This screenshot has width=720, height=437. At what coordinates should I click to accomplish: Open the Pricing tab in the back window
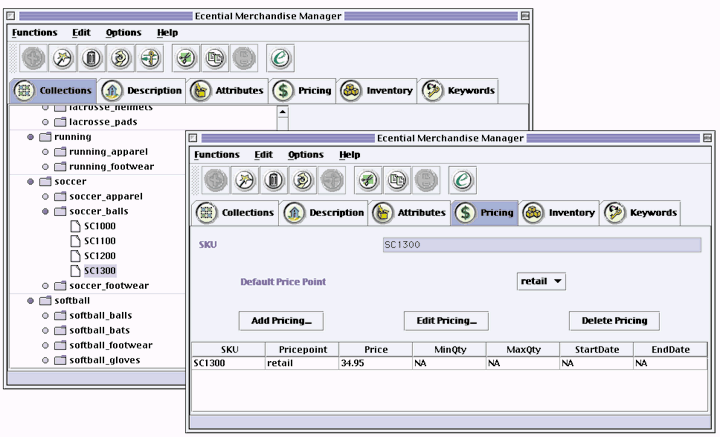pos(303,90)
